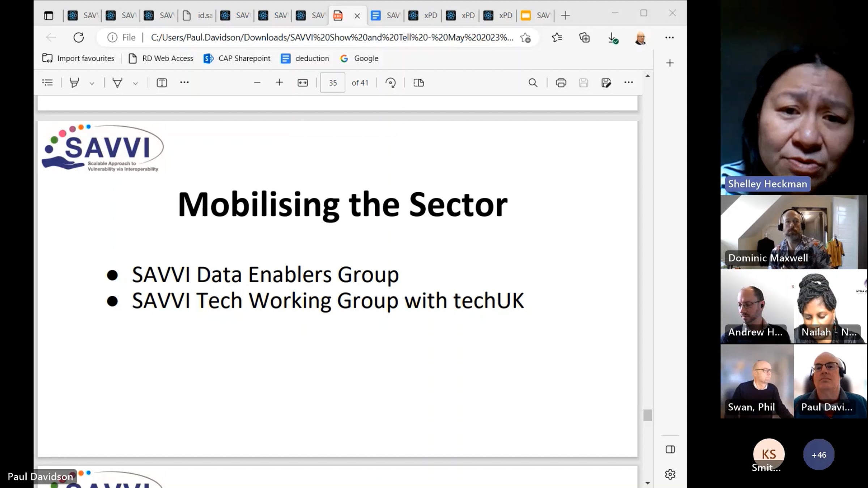Show the PDF table of contents

[x=47, y=83]
